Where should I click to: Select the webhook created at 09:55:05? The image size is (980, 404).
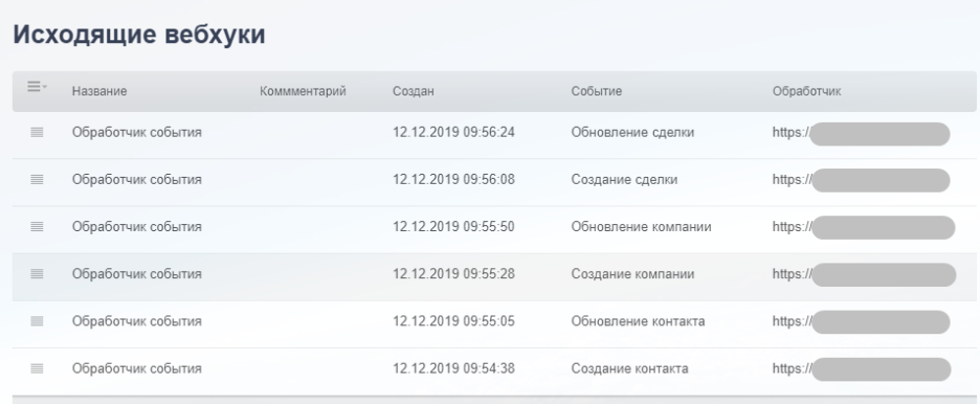click(454, 322)
